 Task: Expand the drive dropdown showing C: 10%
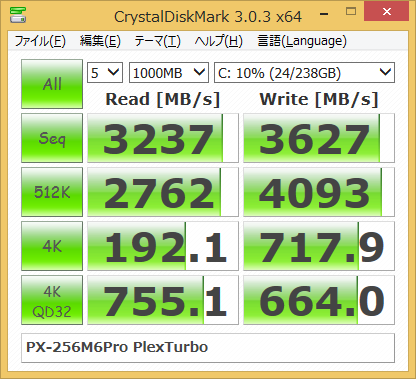tap(304, 73)
